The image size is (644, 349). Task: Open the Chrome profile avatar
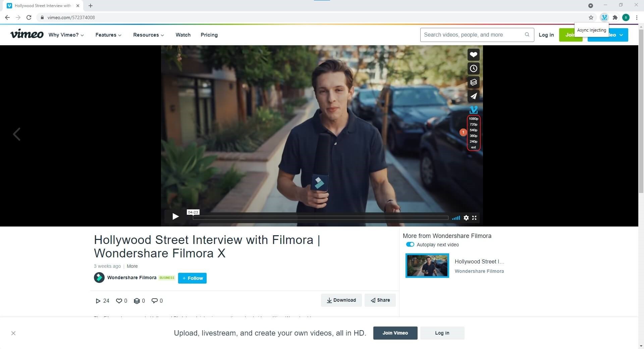[626, 17]
